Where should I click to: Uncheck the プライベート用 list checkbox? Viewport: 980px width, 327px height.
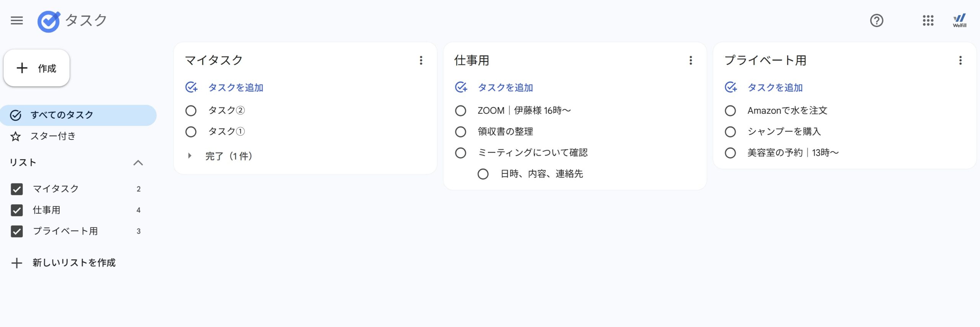17,231
